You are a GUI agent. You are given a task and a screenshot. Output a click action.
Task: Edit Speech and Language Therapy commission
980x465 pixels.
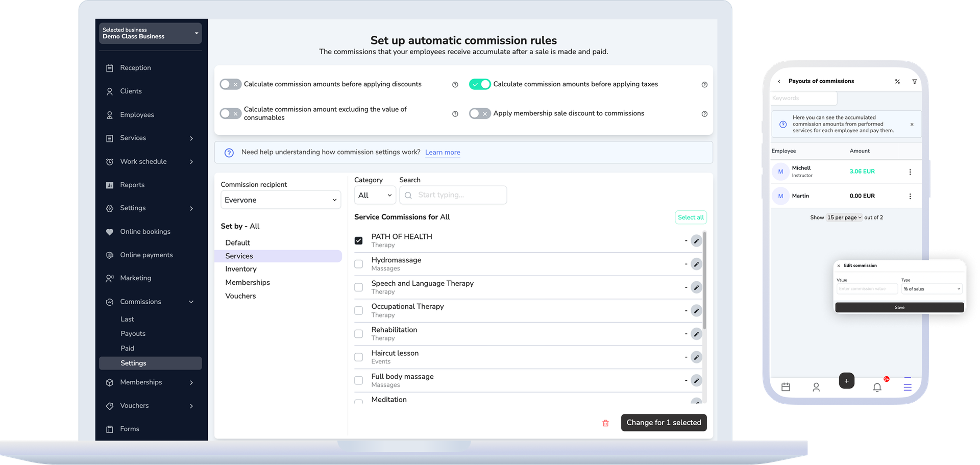(696, 287)
